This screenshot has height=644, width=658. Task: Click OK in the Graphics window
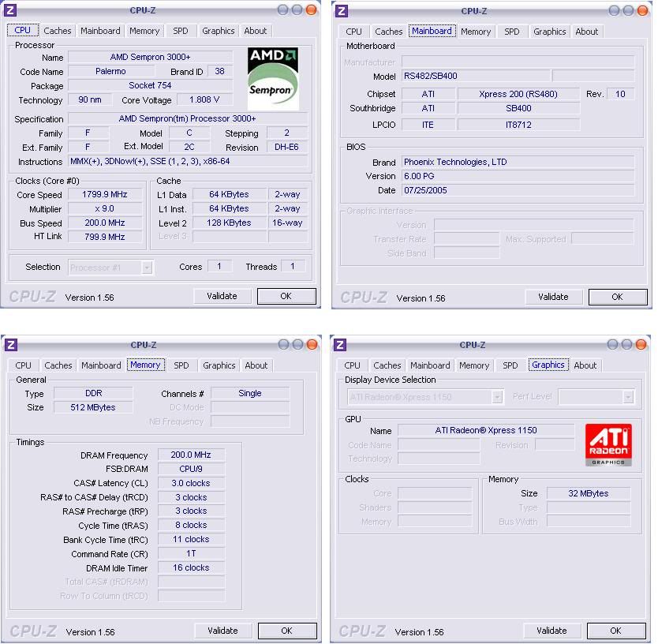point(616,631)
